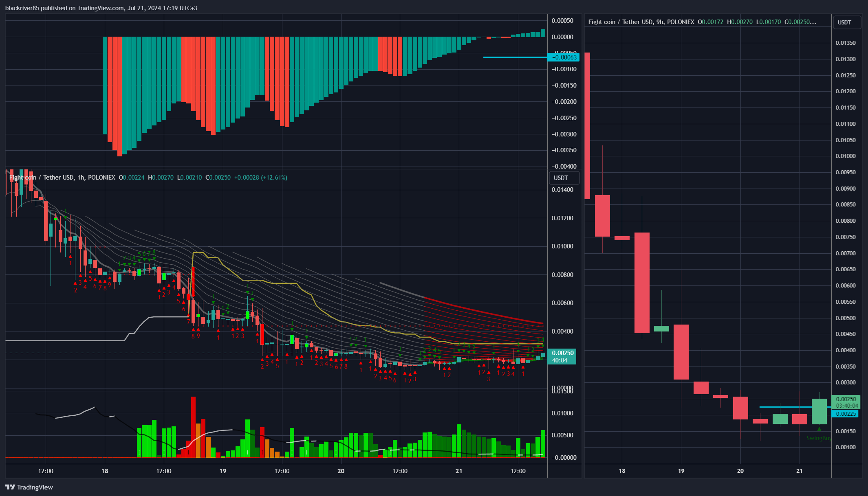The width and height of the screenshot is (868, 496).
Task: Click the L0.00210 low value on 1h chart
Action: [x=189, y=178]
